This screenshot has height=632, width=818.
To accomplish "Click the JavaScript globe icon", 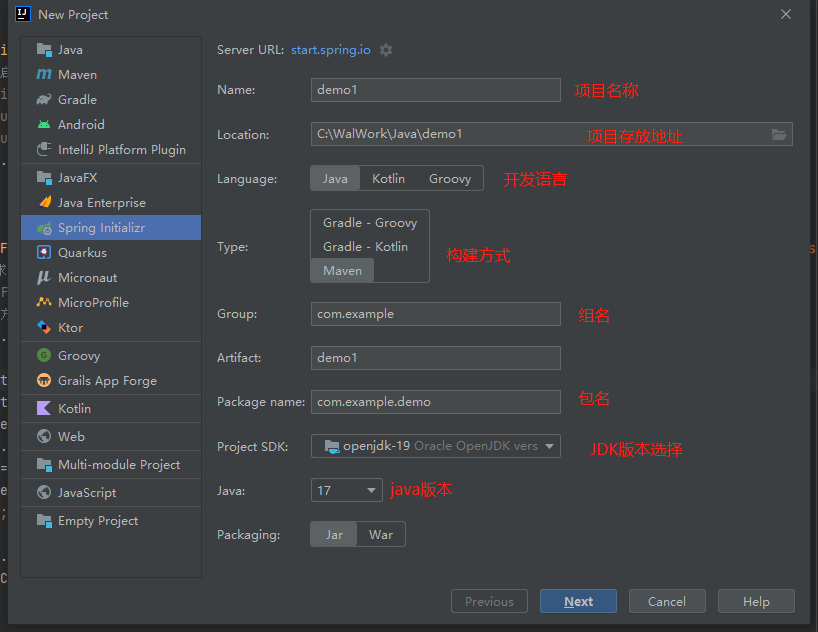I will coord(44,492).
